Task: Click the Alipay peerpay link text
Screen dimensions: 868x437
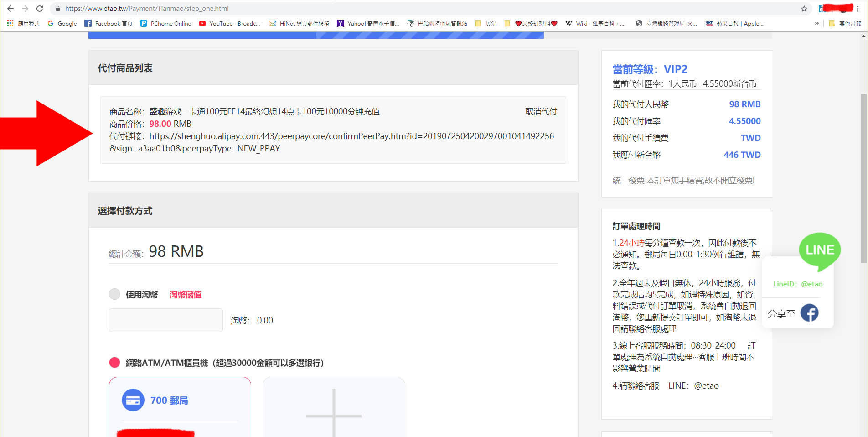Action: pyautogui.click(x=331, y=142)
